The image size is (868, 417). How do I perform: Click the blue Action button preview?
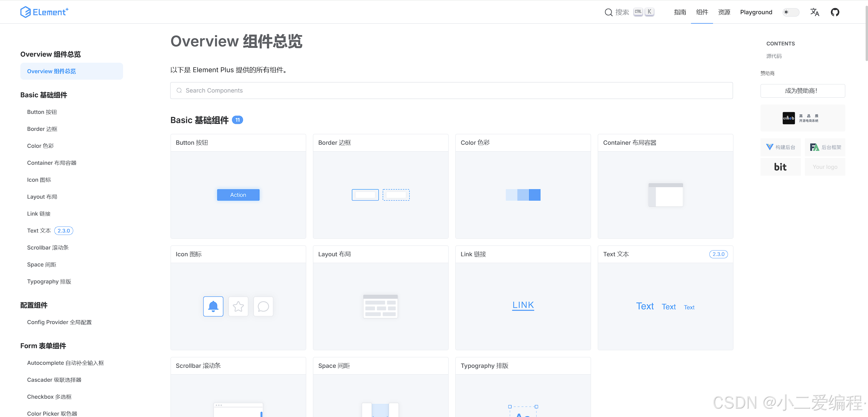coord(238,195)
